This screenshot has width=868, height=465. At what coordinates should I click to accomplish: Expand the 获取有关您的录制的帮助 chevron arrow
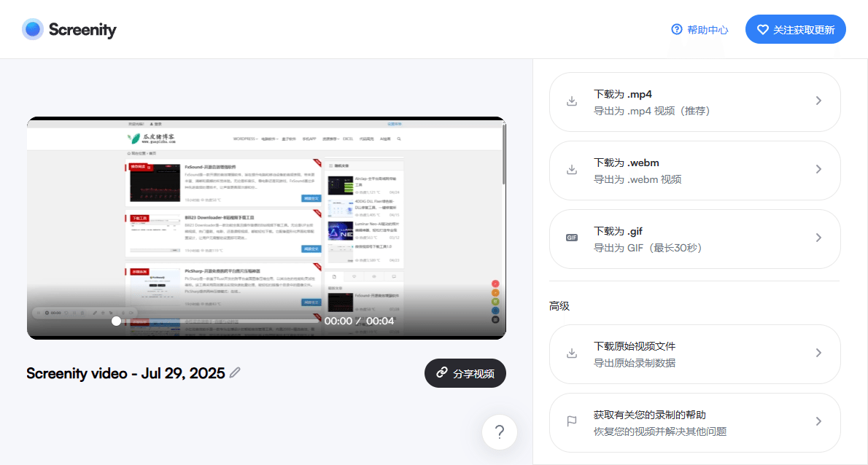[818, 421]
